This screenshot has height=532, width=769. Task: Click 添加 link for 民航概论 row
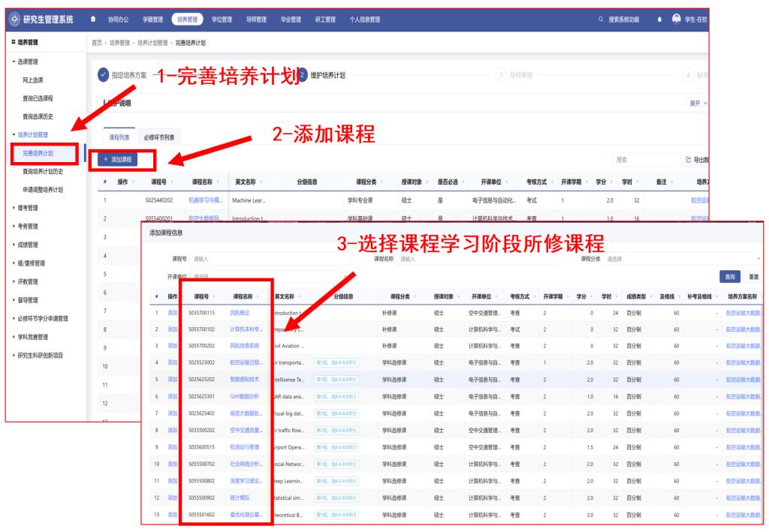point(173,312)
